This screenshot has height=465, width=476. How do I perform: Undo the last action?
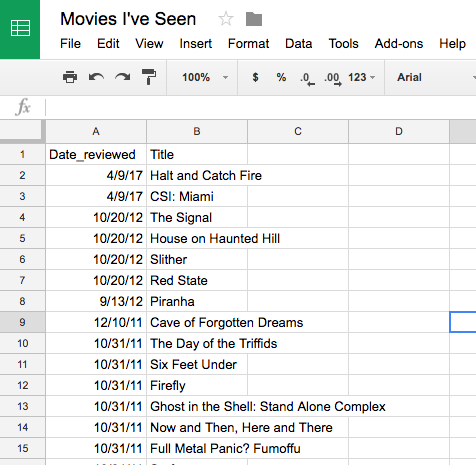coord(96,77)
